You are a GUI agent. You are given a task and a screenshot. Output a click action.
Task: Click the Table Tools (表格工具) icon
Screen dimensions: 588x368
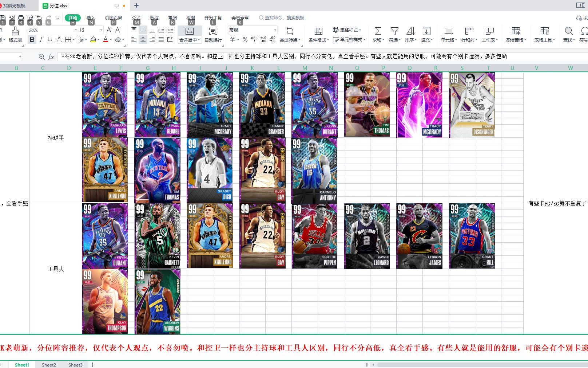pyautogui.click(x=545, y=31)
